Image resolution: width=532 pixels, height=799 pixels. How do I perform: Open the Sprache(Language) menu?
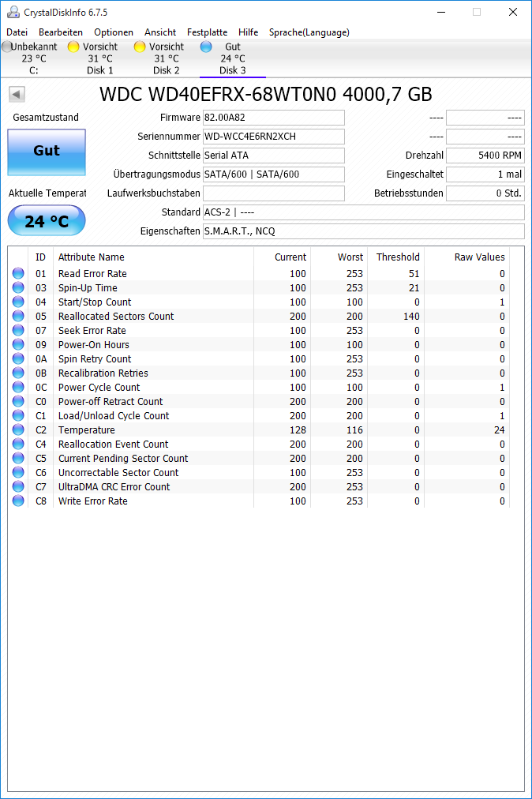coord(309,32)
